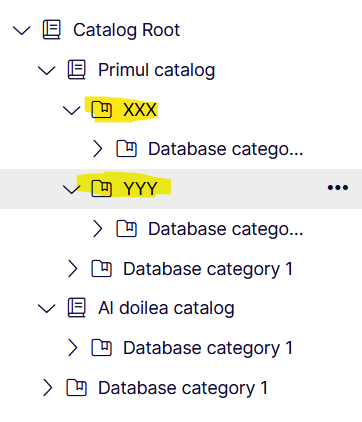Image resolution: width=362 pixels, height=422 pixels.
Task: Collapse the XXX category
Action: (x=72, y=110)
